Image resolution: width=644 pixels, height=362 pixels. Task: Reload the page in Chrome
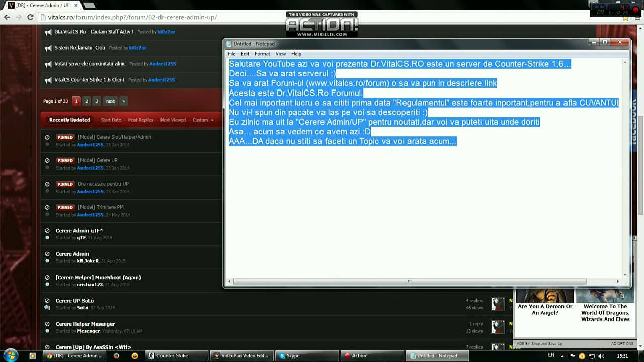[x=30, y=17]
